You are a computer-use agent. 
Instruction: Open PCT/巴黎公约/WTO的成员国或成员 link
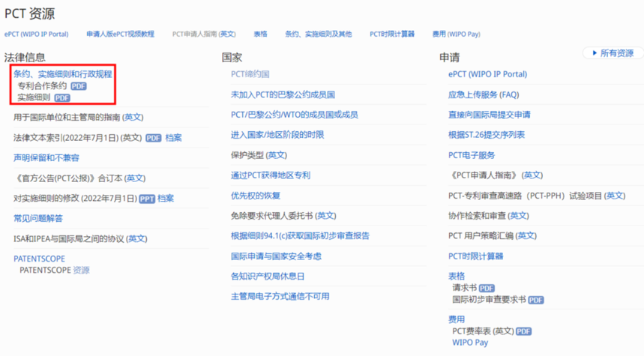tap(295, 115)
